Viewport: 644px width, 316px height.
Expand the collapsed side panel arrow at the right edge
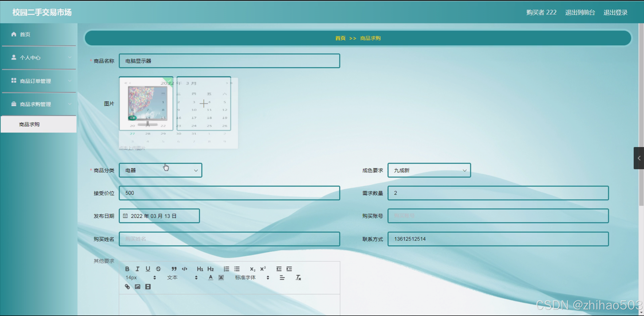tap(639, 158)
